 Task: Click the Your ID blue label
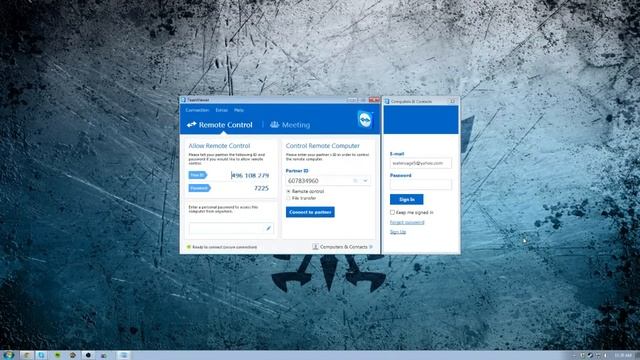point(198,175)
